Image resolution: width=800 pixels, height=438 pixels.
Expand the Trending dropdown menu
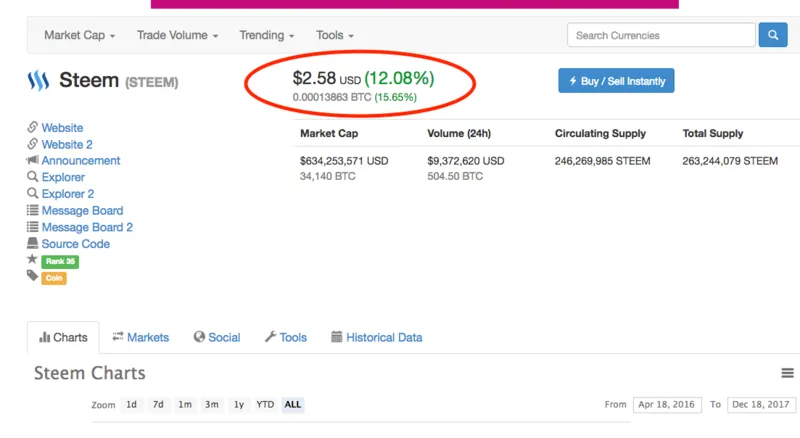click(267, 35)
